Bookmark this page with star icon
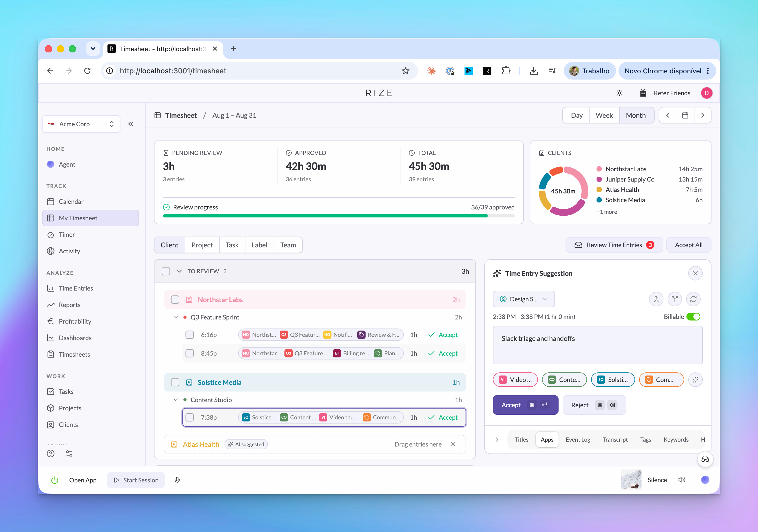This screenshot has width=758, height=532. (x=405, y=71)
